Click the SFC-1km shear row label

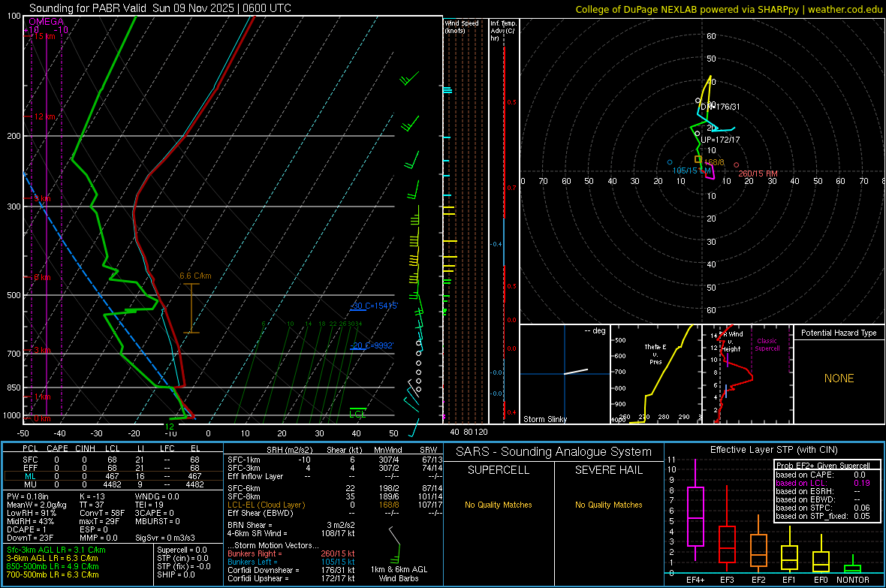(243, 460)
